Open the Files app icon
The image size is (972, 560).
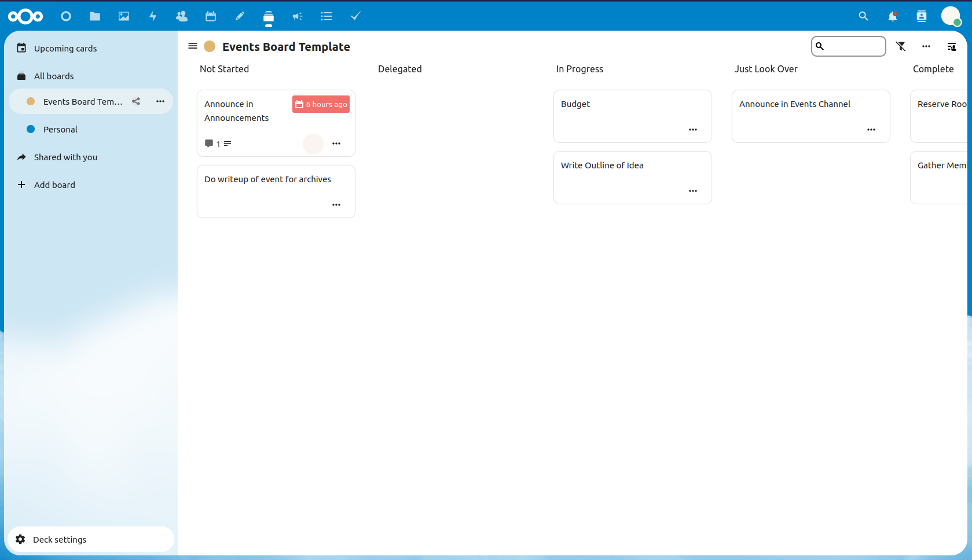tap(95, 16)
